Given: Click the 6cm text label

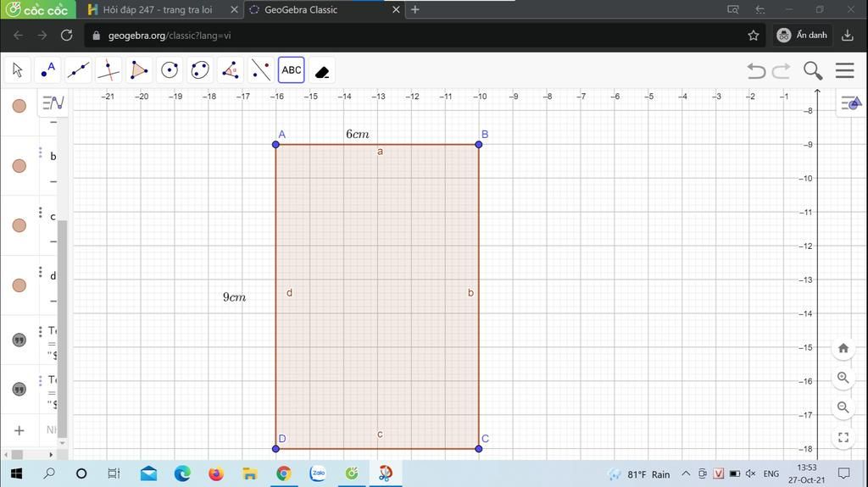Looking at the screenshot, I should pos(358,134).
